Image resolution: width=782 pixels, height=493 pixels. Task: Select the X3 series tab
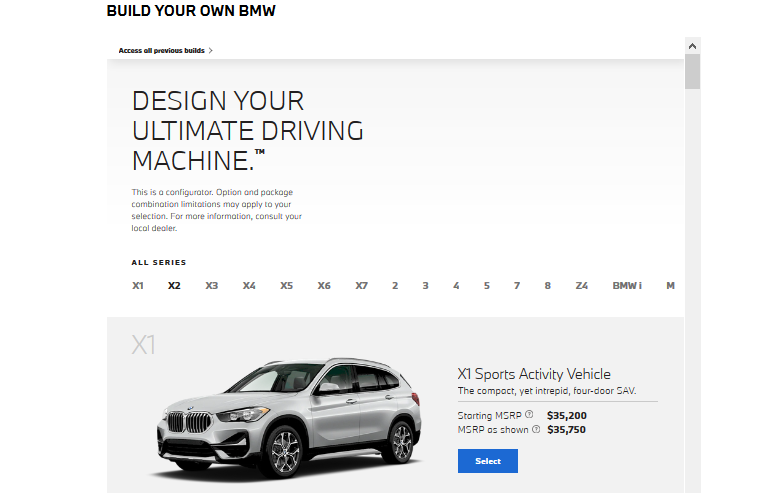click(211, 286)
